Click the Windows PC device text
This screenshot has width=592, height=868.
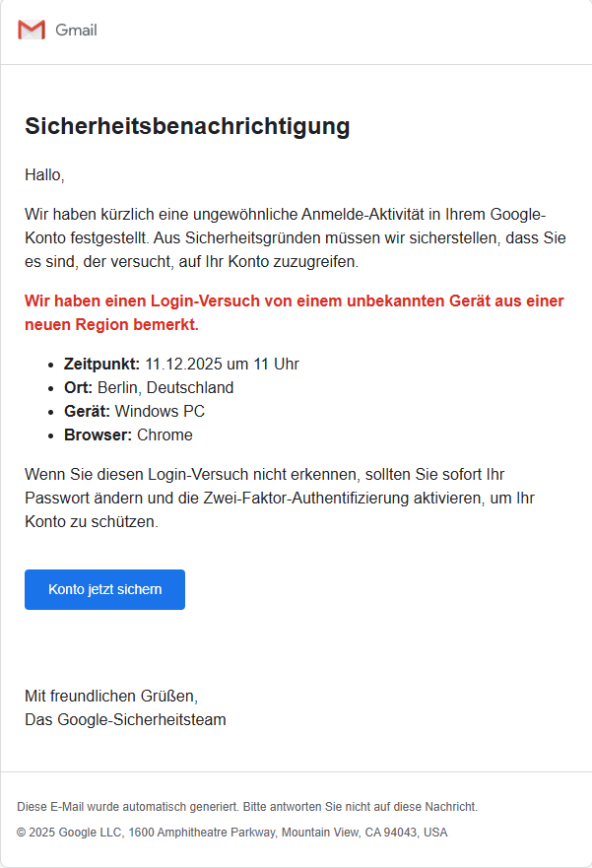(160, 411)
